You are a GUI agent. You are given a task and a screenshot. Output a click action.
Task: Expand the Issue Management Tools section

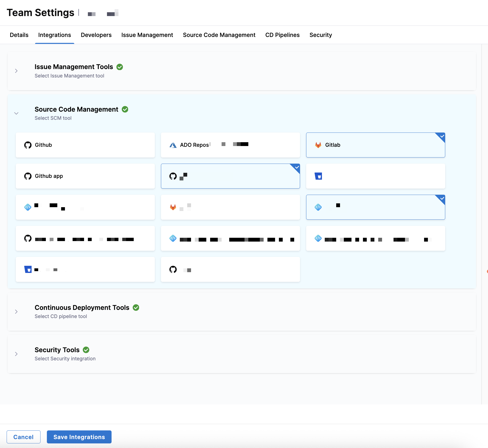click(16, 71)
